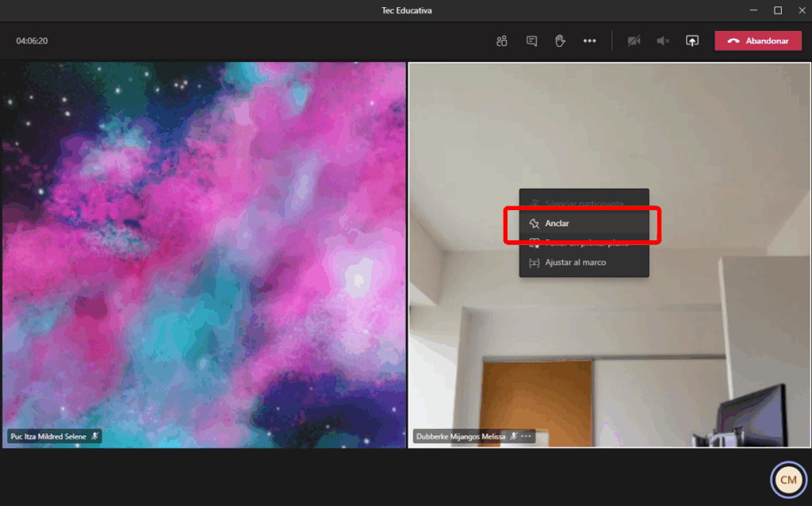This screenshot has height=506, width=812.
Task: Select the galaxy background video tile
Action: click(x=203, y=254)
